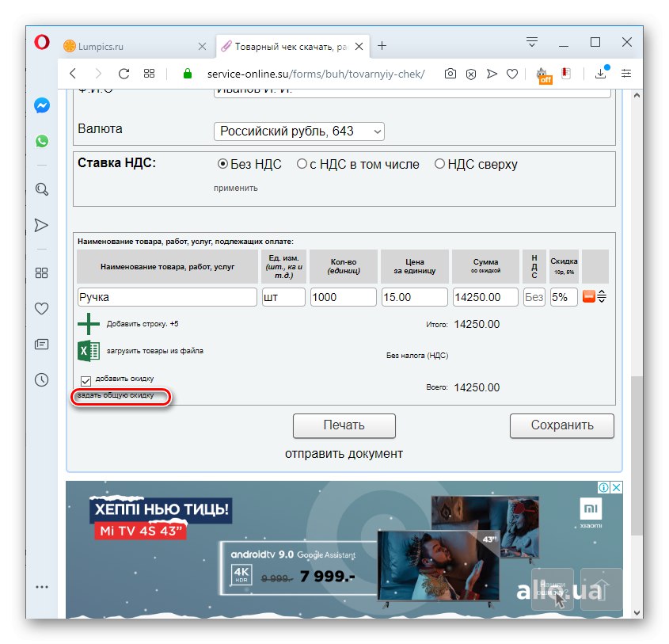This screenshot has width=669, height=644.
Task: Close the Товарный чек tab
Action: (x=359, y=46)
